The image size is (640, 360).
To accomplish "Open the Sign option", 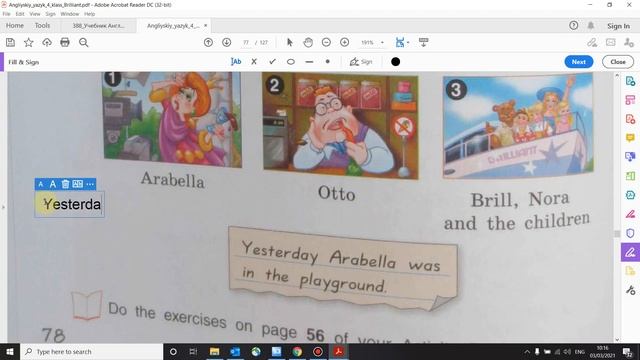I will (x=361, y=62).
